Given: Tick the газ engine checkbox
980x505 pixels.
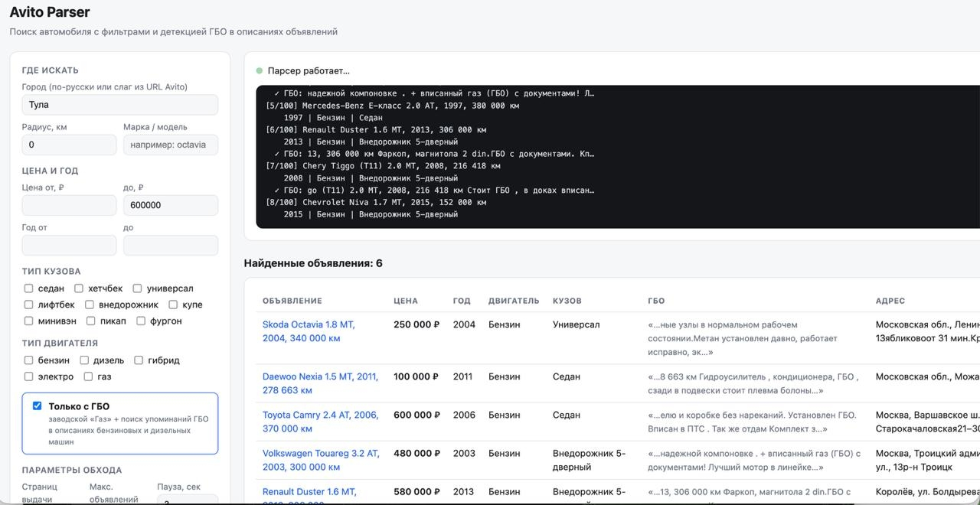Looking at the screenshot, I should [x=88, y=376].
